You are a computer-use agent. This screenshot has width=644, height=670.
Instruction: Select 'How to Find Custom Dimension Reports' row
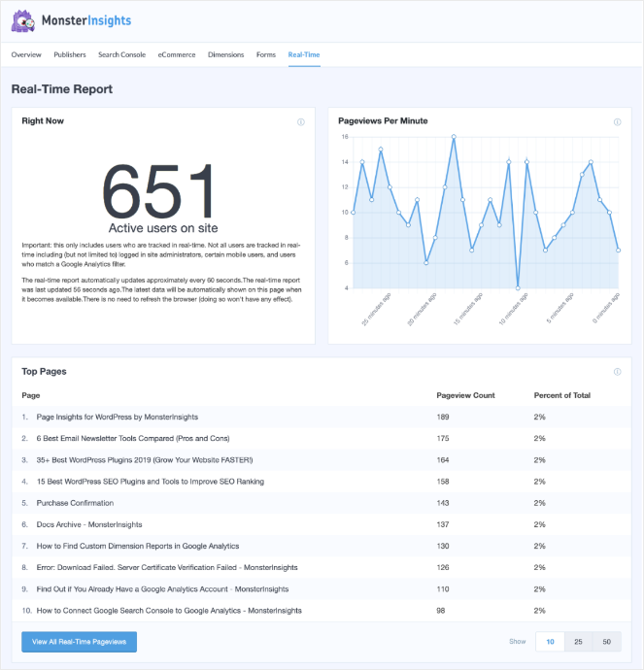322,546
